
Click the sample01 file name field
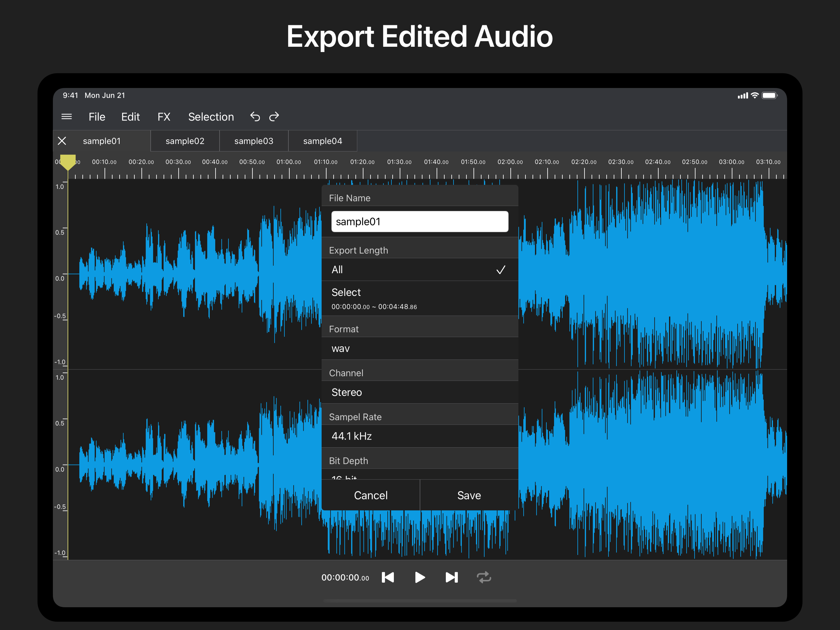pyautogui.click(x=419, y=221)
